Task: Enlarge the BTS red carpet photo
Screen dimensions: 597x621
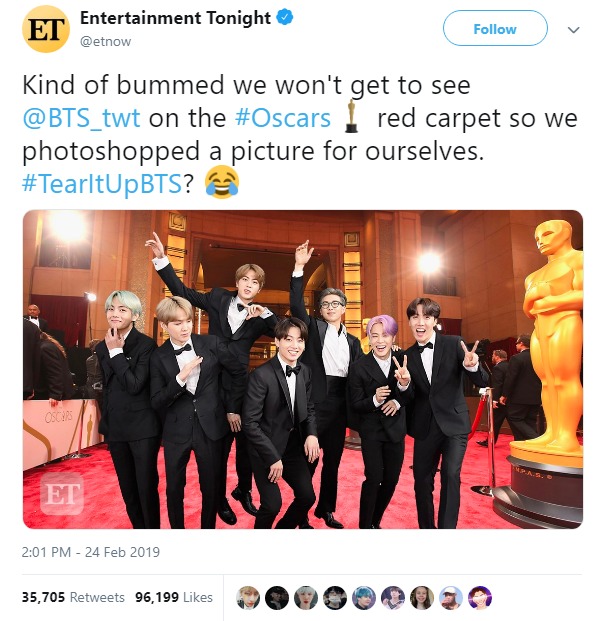Action: pyautogui.click(x=303, y=369)
